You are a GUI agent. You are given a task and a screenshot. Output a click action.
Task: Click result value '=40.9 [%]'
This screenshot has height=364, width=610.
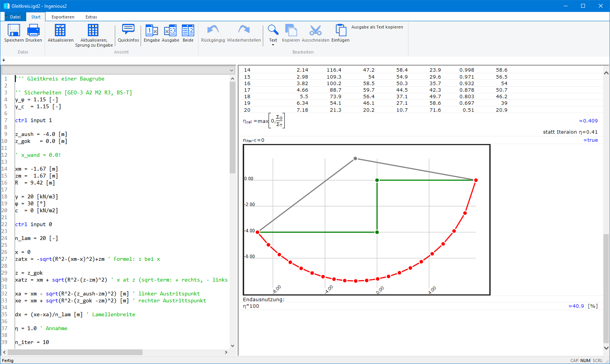click(583, 306)
